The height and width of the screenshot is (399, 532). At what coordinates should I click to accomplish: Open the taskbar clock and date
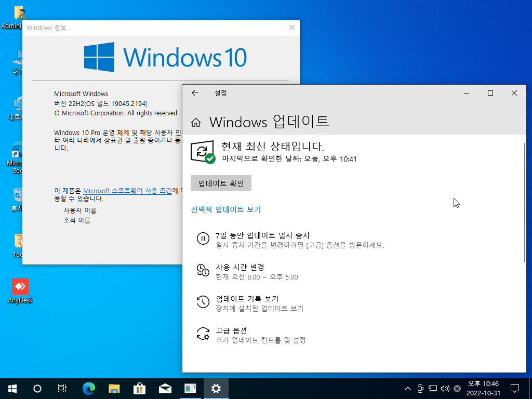point(484,389)
